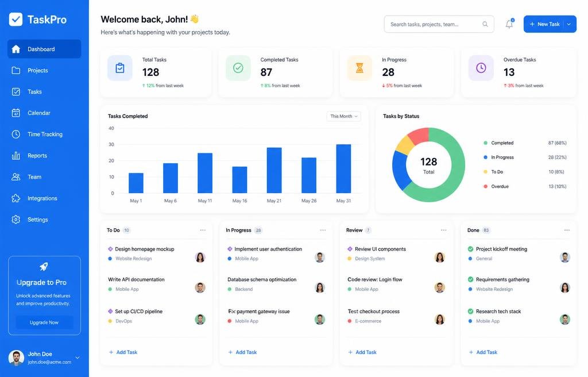Toggle the Project kickoff meeting done checkmark

[x=471, y=249]
